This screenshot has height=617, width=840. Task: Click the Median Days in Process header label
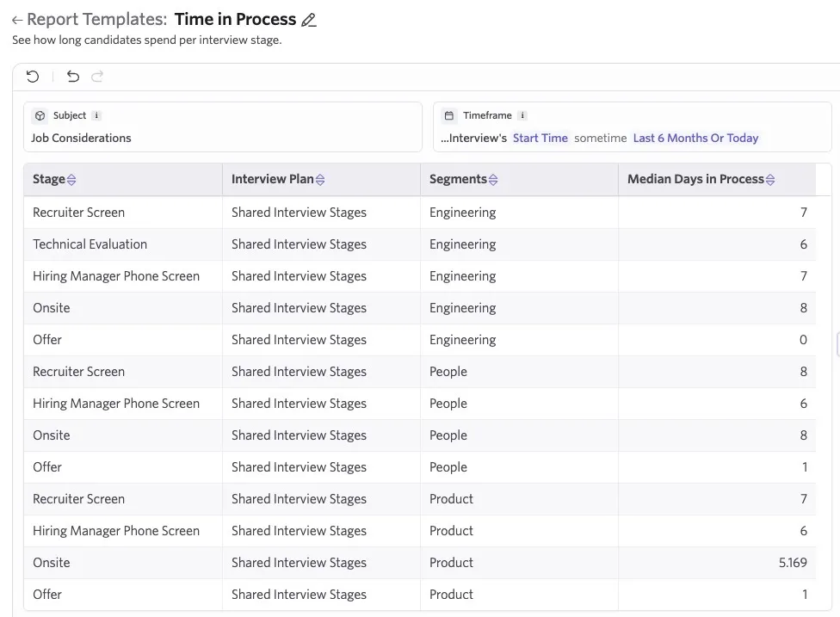point(695,179)
